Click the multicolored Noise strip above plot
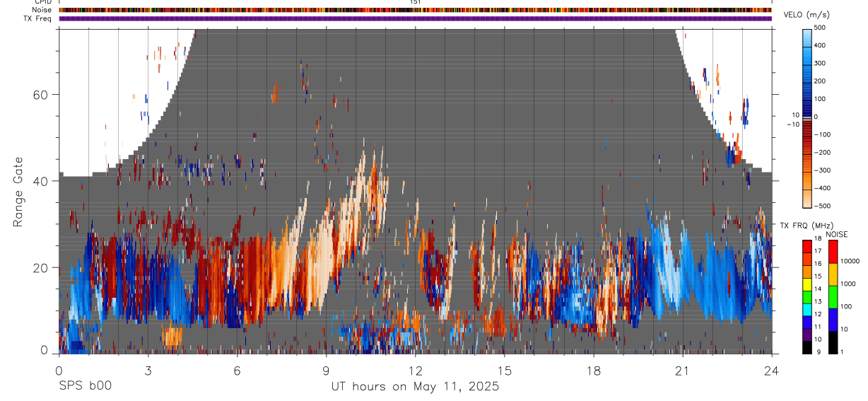Image resolution: width=868 pixels, height=401 pixels. [x=416, y=10]
